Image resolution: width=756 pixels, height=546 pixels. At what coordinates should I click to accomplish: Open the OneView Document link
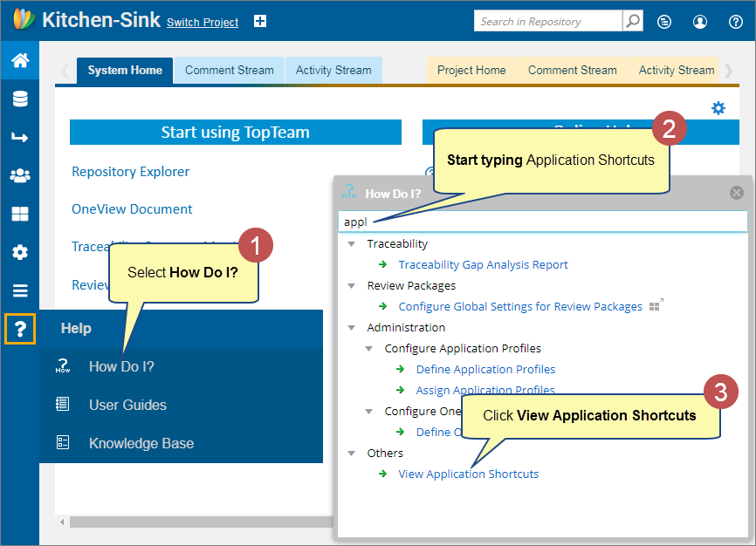(x=132, y=209)
